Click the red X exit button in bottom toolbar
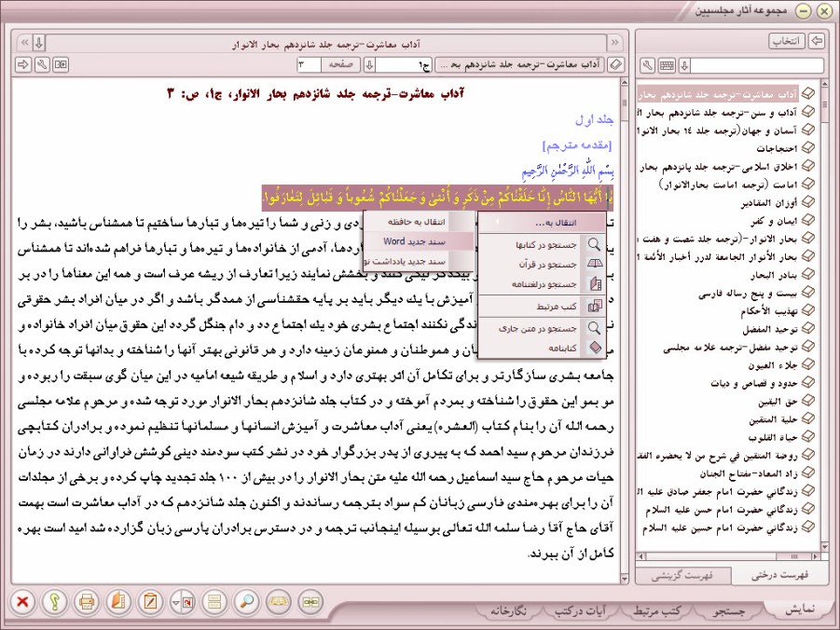 (22, 601)
